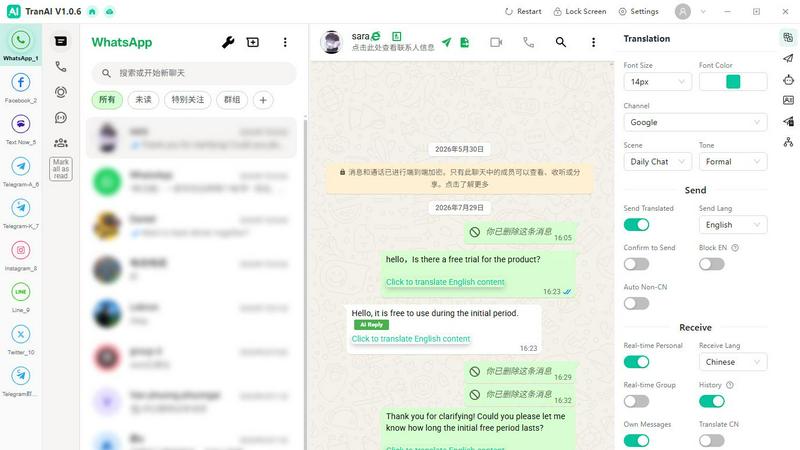Open the WhatsApp list three-dot menu
Screen dimensions: 800x450
tap(285, 42)
